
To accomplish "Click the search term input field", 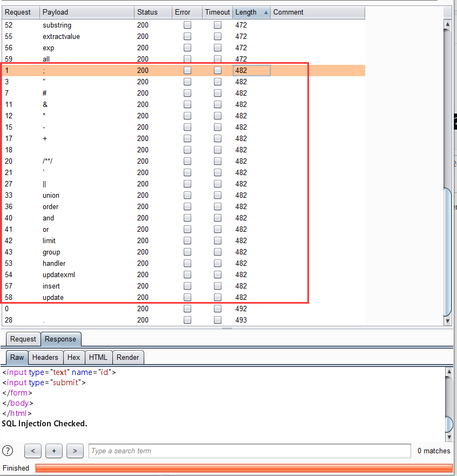I will tap(248, 451).
